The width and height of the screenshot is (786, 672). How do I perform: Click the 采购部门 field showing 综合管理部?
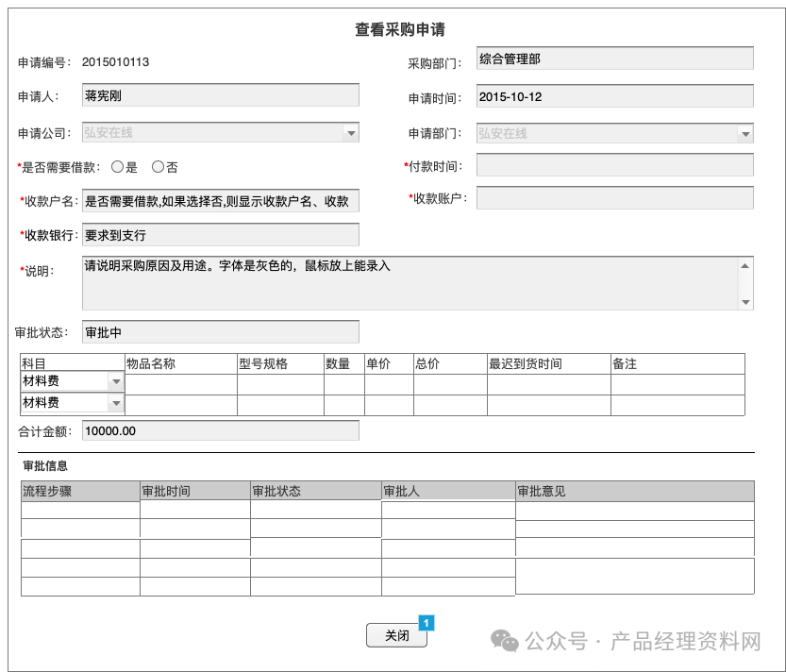coord(615,59)
